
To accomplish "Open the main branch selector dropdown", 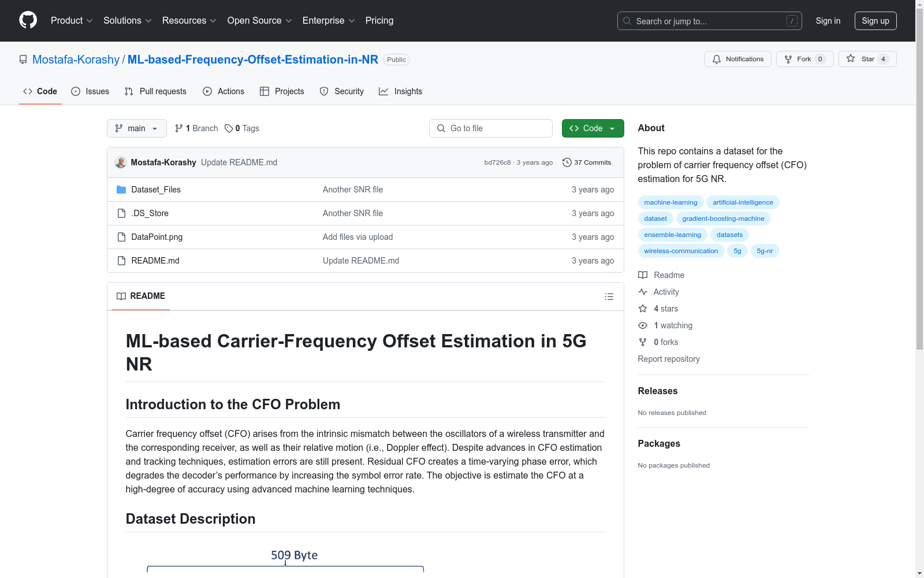I will pyautogui.click(x=137, y=128).
